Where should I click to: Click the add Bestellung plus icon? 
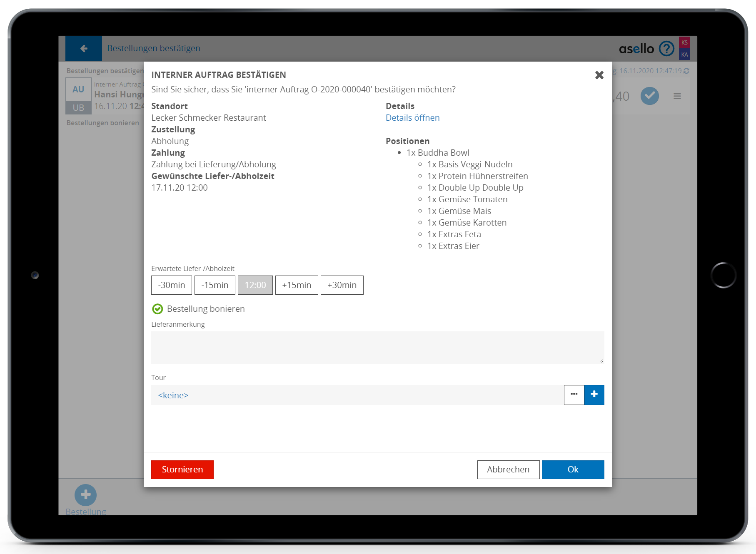pyautogui.click(x=85, y=495)
